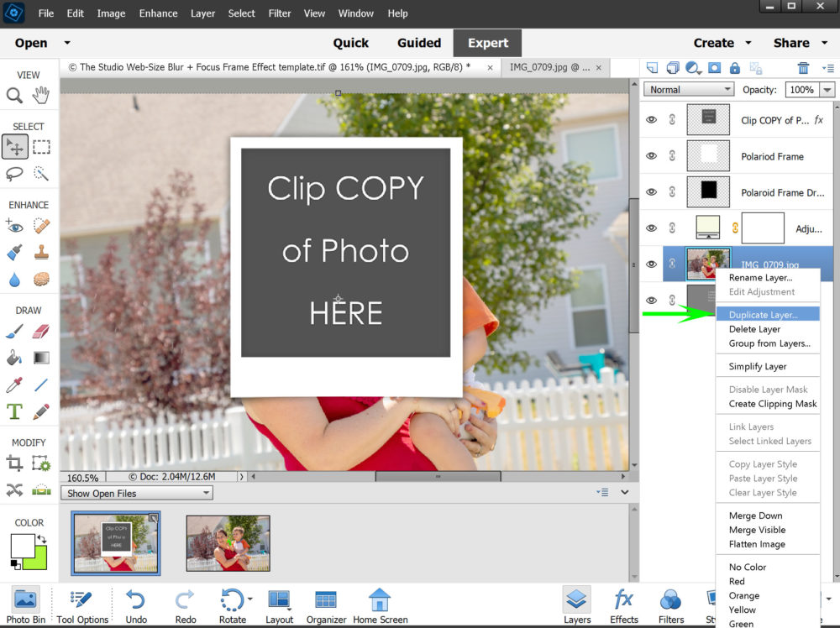Image resolution: width=840 pixels, height=628 pixels.
Task: Click the trash delete layer icon
Action: [x=803, y=68]
